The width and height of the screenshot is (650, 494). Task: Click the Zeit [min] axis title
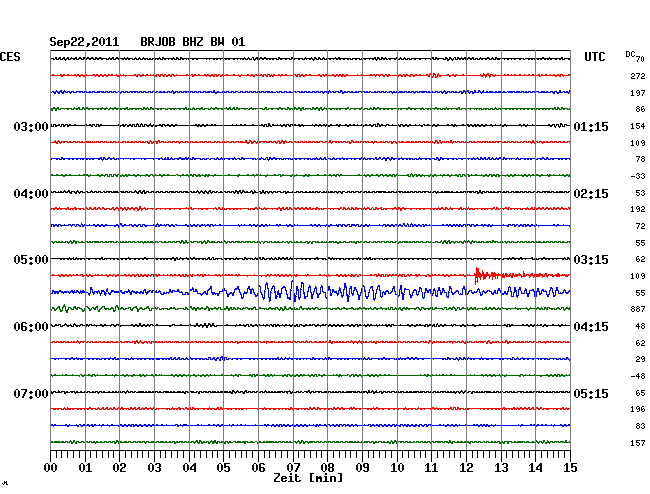coord(308,478)
